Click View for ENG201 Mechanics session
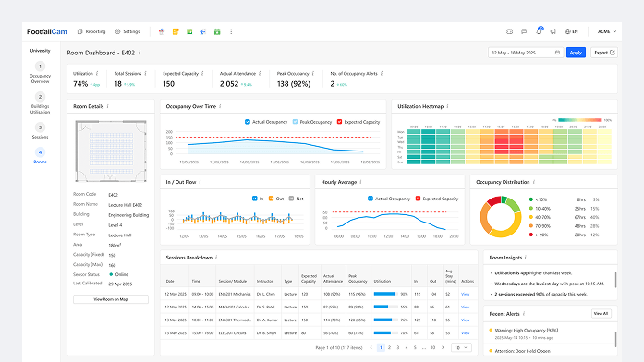The height and width of the screenshot is (362, 644). click(465, 294)
